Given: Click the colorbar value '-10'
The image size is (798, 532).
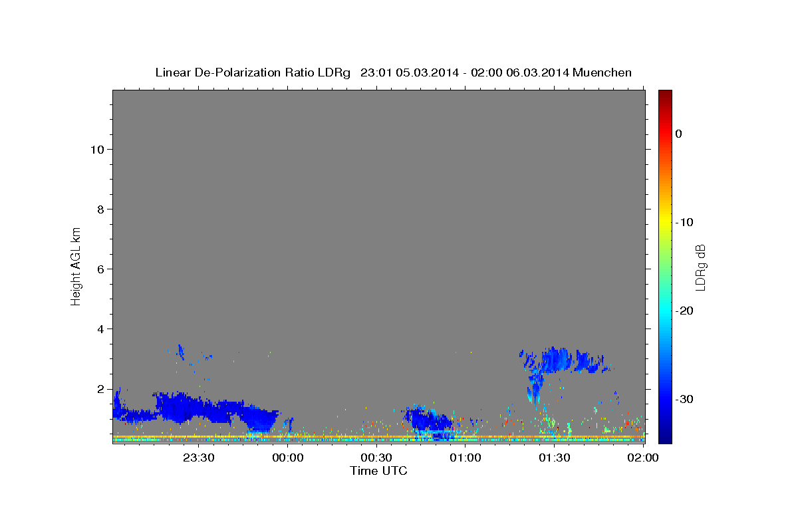Looking at the screenshot, I should (685, 222).
